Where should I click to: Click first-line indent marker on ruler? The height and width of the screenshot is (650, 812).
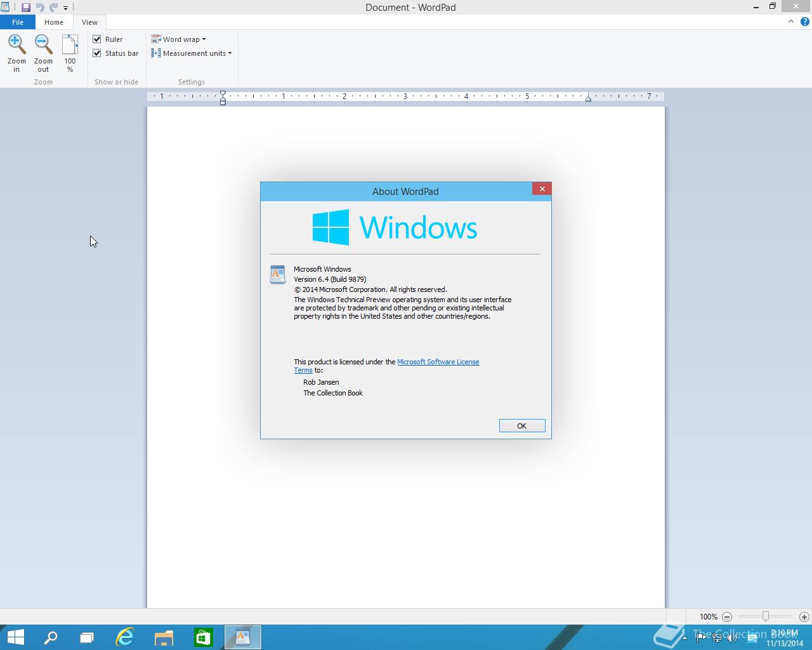[x=223, y=94]
